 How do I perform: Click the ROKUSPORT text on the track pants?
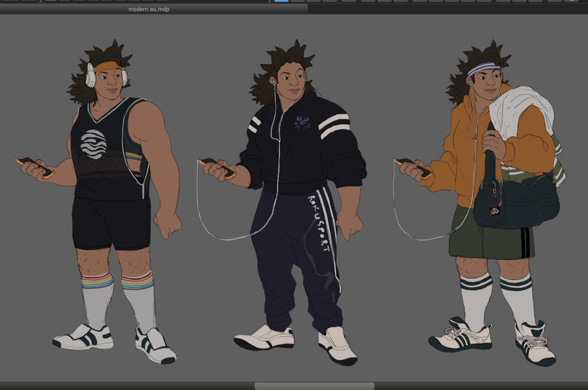(x=319, y=222)
